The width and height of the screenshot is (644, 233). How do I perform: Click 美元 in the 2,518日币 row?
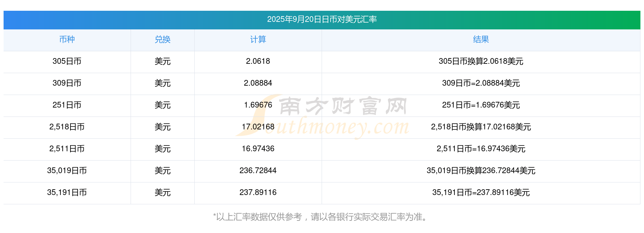click(x=162, y=127)
